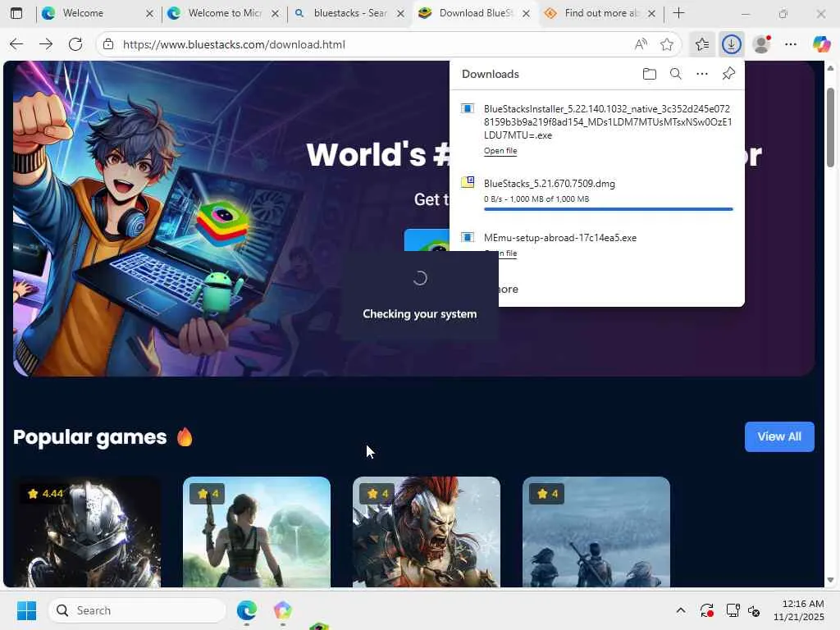View site information lock icon
The image size is (840, 630).
108,44
